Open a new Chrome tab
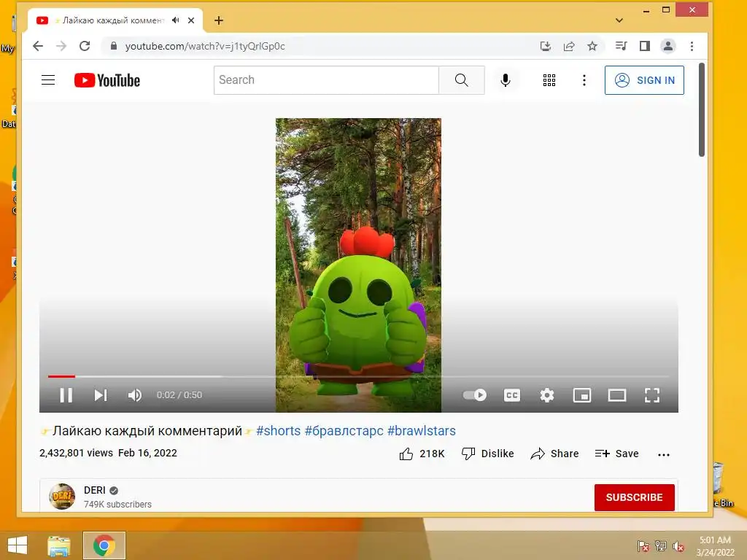 tap(219, 20)
